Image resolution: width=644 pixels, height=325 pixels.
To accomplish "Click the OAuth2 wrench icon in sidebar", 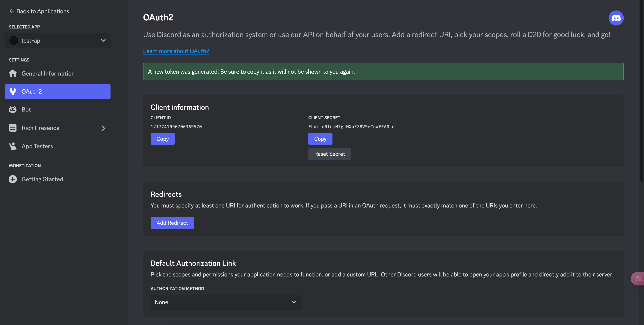I will pyautogui.click(x=13, y=91).
